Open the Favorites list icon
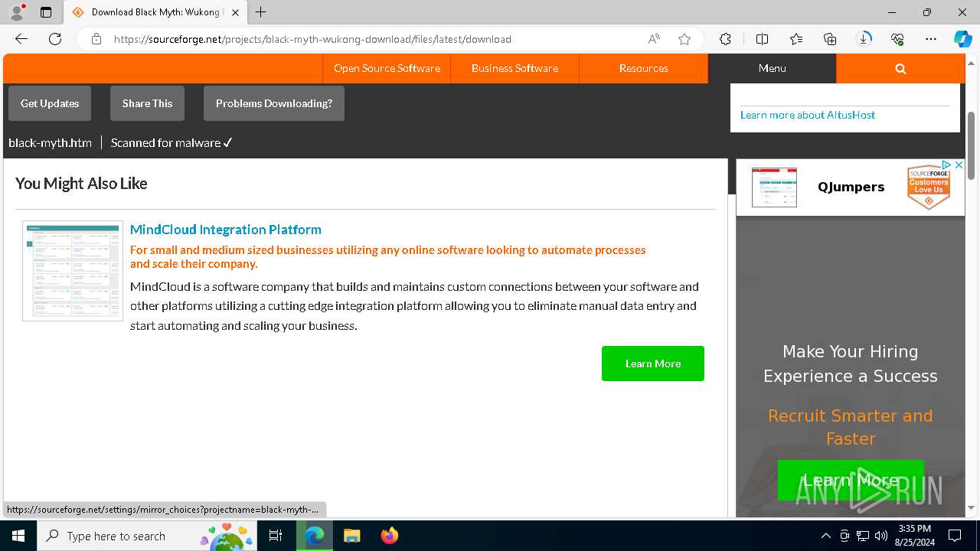 (x=796, y=39)
